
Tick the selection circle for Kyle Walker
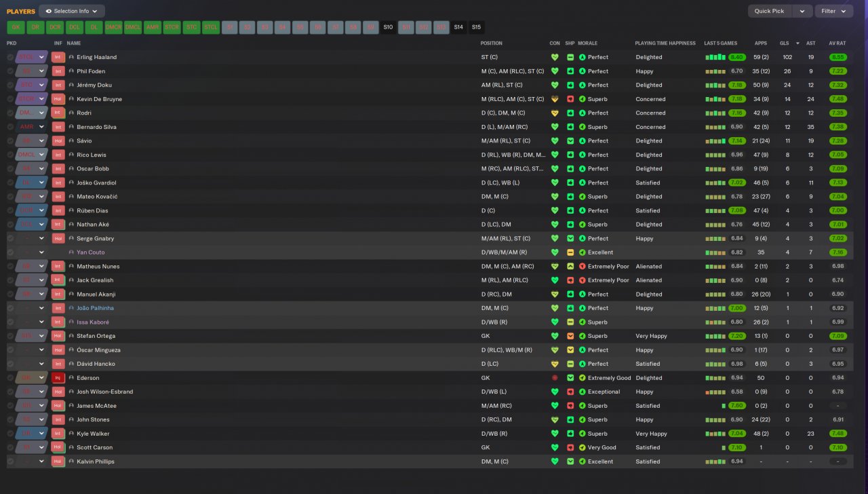pos(10,434)
